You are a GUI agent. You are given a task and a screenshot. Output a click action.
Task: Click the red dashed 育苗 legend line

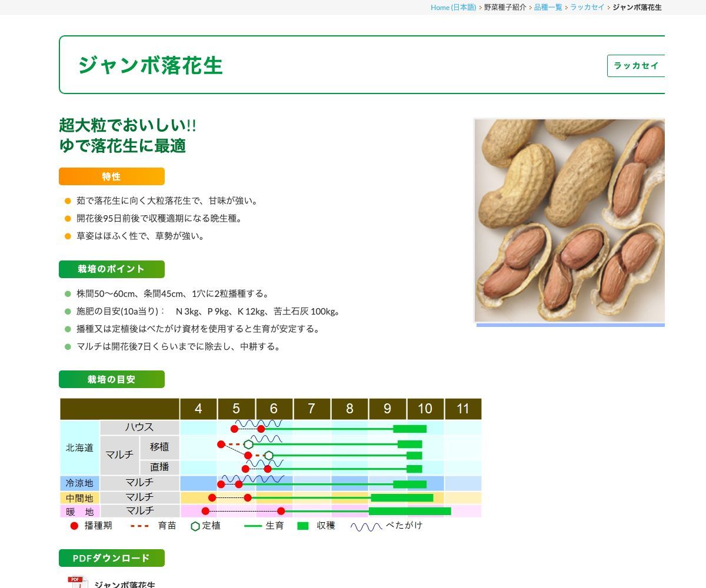click(139, 526)
